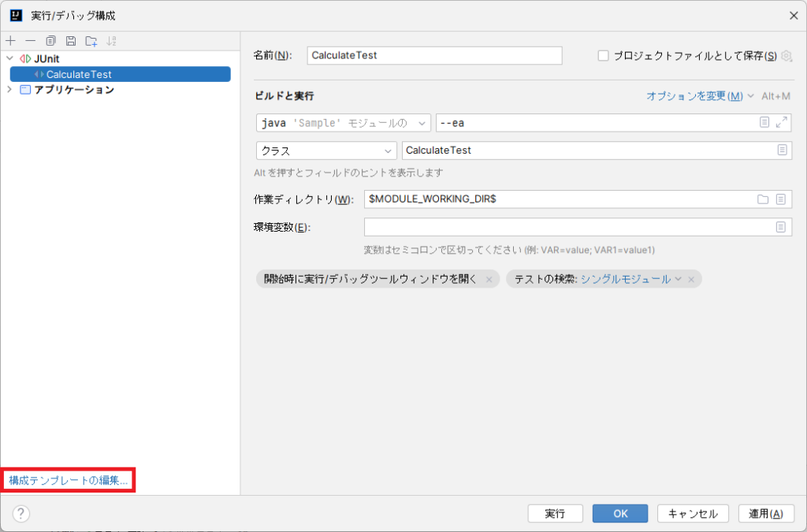
Task: Click the 構成テンプレートの編集 link
Action: pos(69,480)
